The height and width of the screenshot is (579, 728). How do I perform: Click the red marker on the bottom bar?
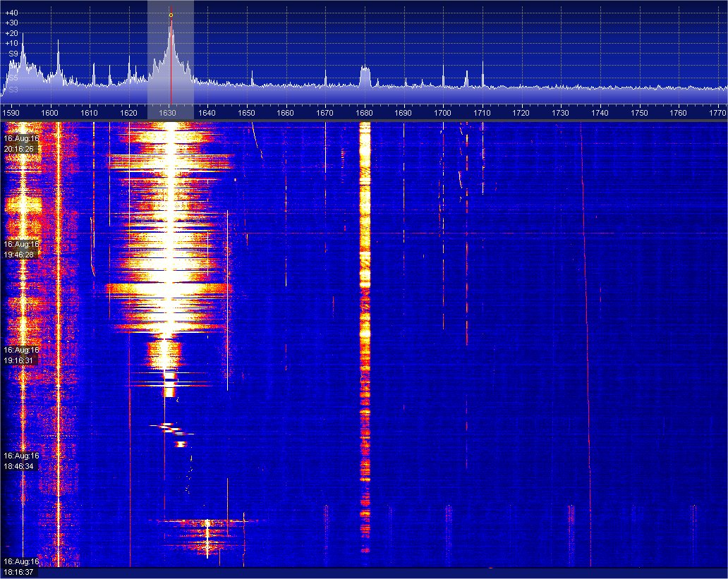tap(491, 567)
